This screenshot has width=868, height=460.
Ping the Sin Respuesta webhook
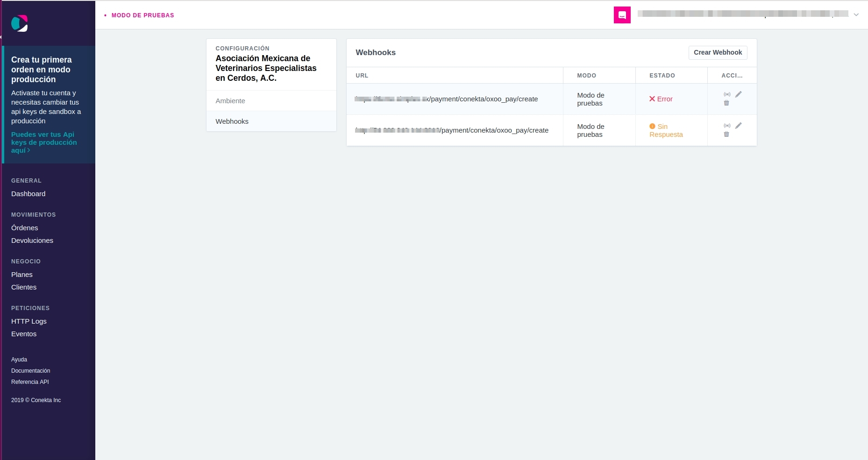click(727, 126)
